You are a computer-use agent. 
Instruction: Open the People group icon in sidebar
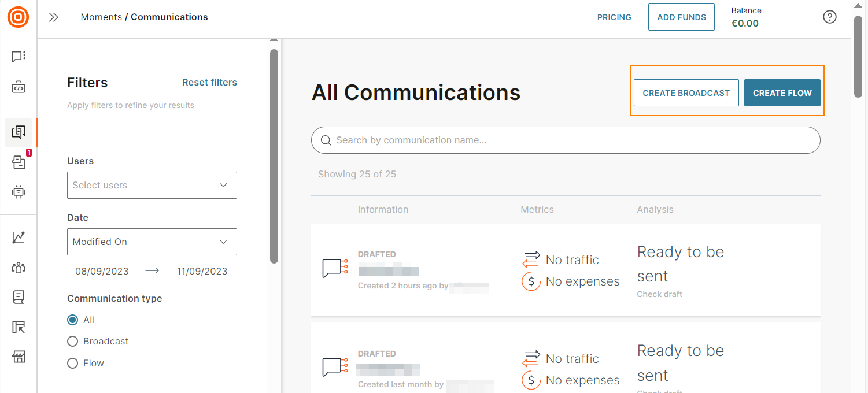coord(19,268)
